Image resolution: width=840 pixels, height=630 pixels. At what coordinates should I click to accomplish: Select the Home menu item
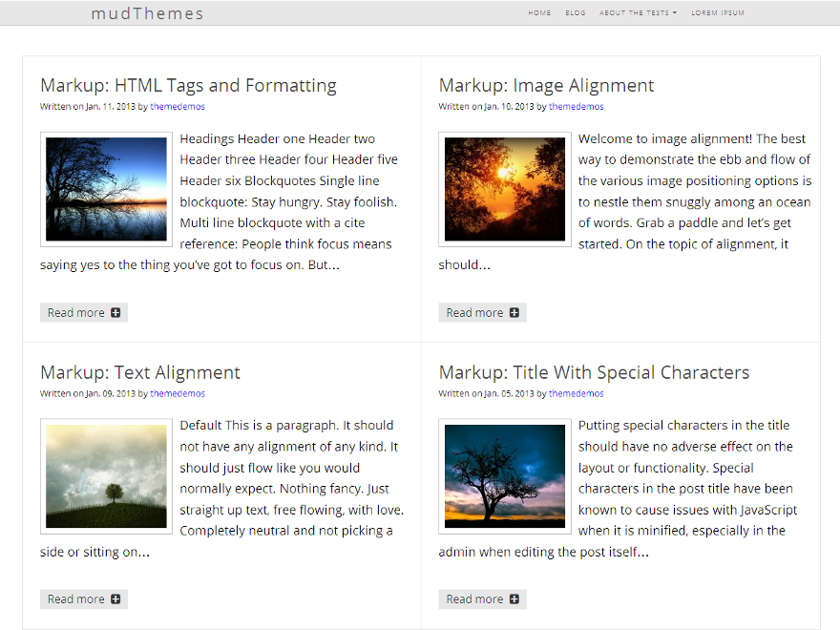[x=539, y=13]
